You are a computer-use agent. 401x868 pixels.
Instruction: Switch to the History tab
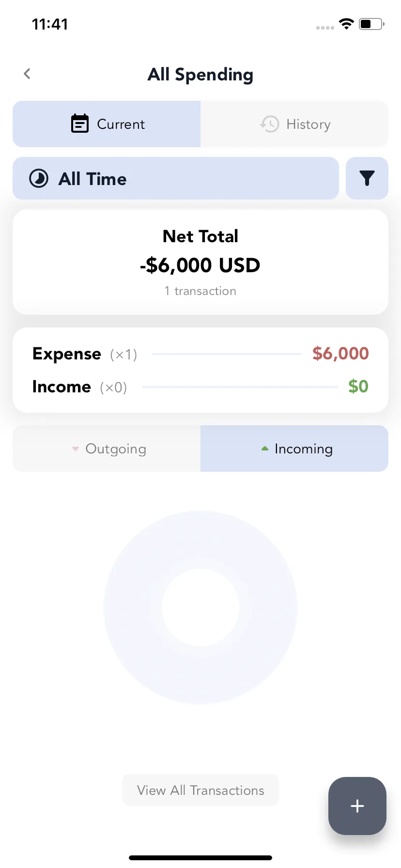click(x=294, y=124)
